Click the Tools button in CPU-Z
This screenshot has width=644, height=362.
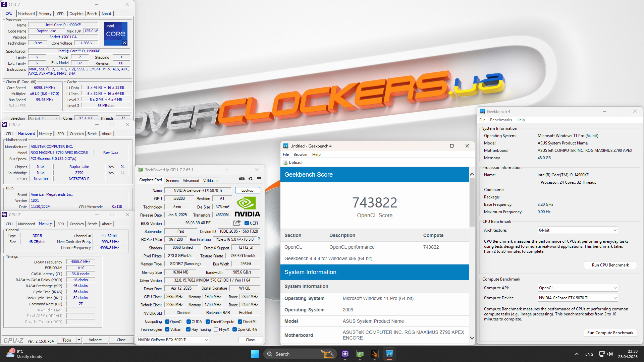coord(67,340)
